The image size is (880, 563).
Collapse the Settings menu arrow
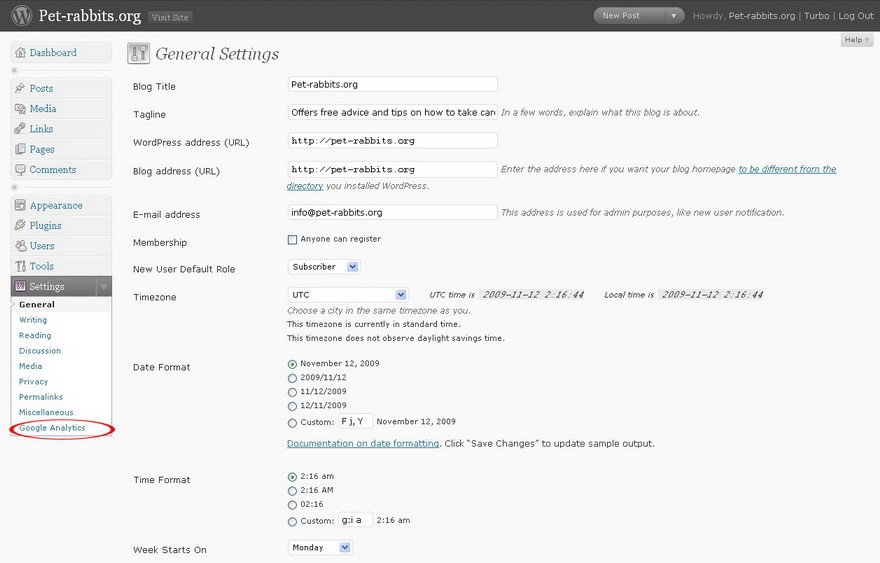pyautogui.click(x=104, y=286)
